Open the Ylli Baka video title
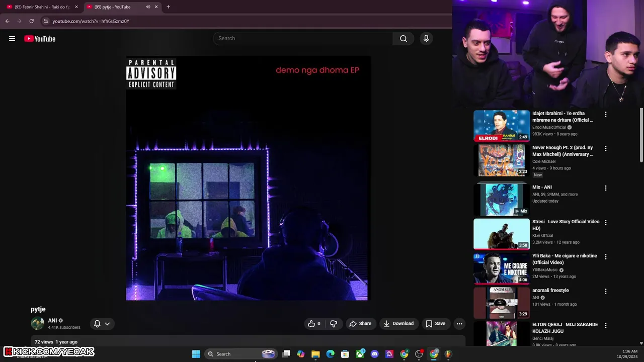644x362 pixels. pyautogui.click(x=565, y=259)
